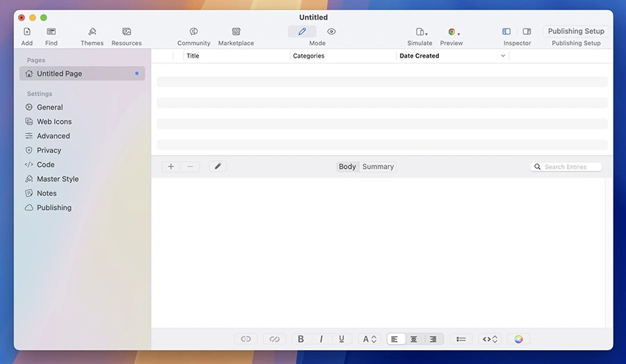626x364 pixels.
Task: Open the Preview browser dropdown
Action: 453,32
